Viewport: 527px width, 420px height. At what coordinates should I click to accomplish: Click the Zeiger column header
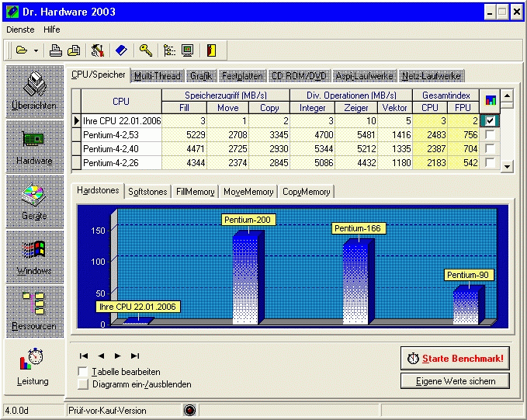[356, 108]
